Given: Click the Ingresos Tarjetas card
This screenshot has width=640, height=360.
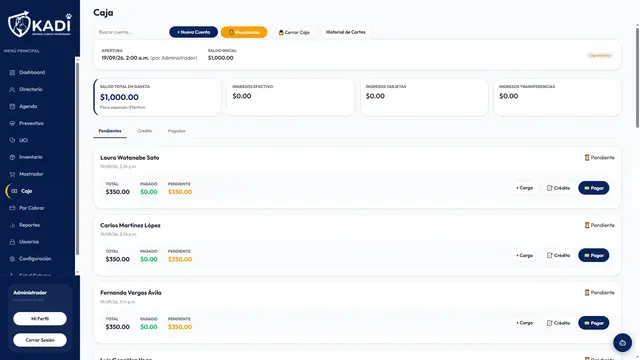Looking at the screenshot, I should coord(424,97).
